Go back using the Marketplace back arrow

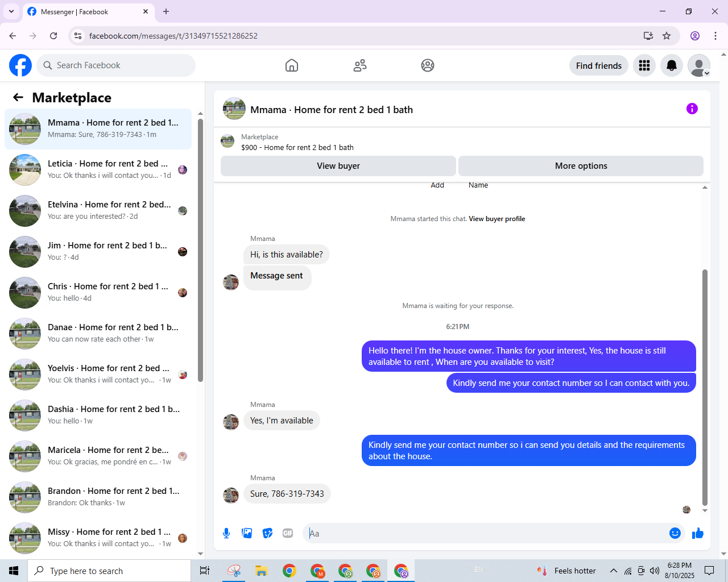[x=18, y=97]
